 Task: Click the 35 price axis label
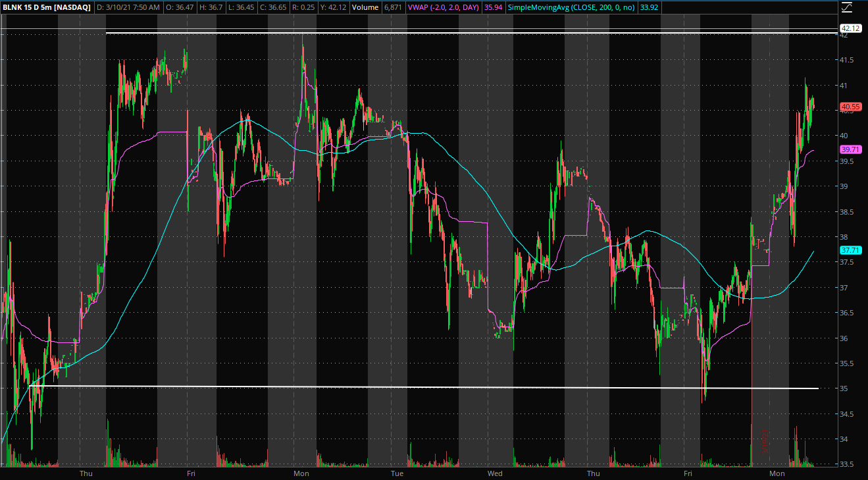click(x=844, y=388)
